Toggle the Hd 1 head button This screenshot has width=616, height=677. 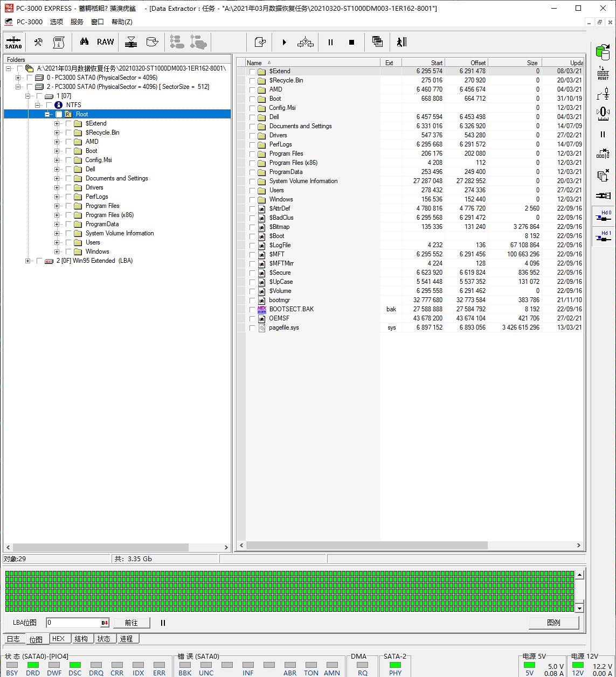pyautogui.click(x=603, y=236)
